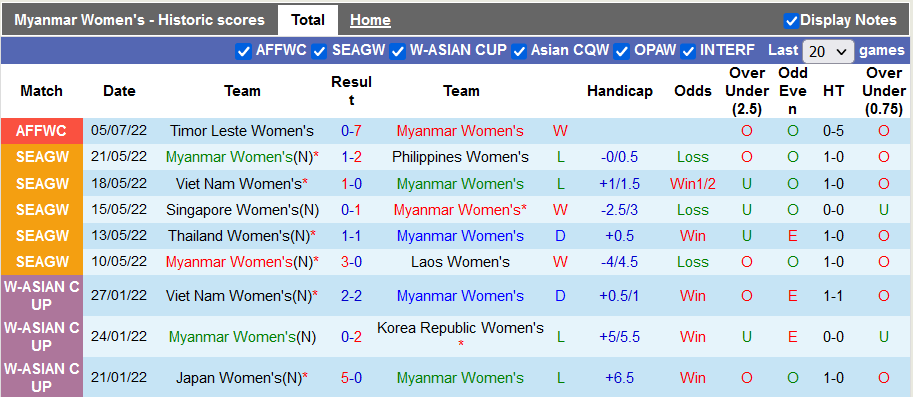Click the Odds column header
Image resolution: width=913 pixels, height=397 pixels.
[693, 91]
